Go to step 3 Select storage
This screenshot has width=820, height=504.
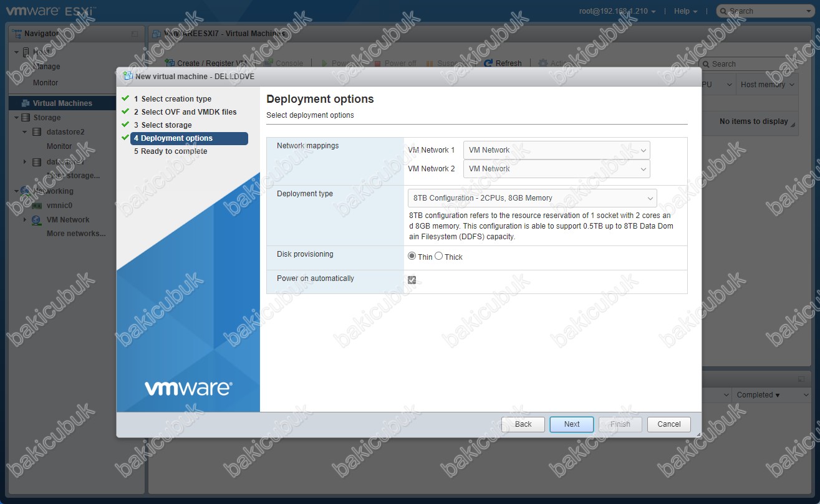coord(163,125)
